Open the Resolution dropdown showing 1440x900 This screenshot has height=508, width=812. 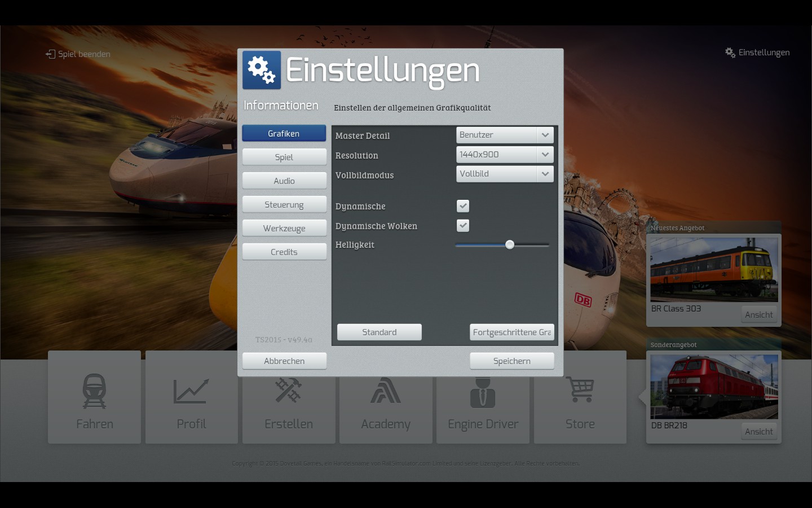(545, 155)
